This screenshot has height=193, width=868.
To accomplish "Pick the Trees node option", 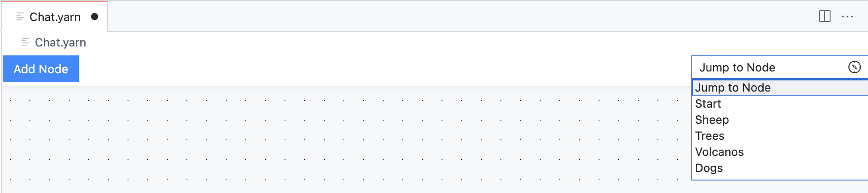I will click(710, 136).
